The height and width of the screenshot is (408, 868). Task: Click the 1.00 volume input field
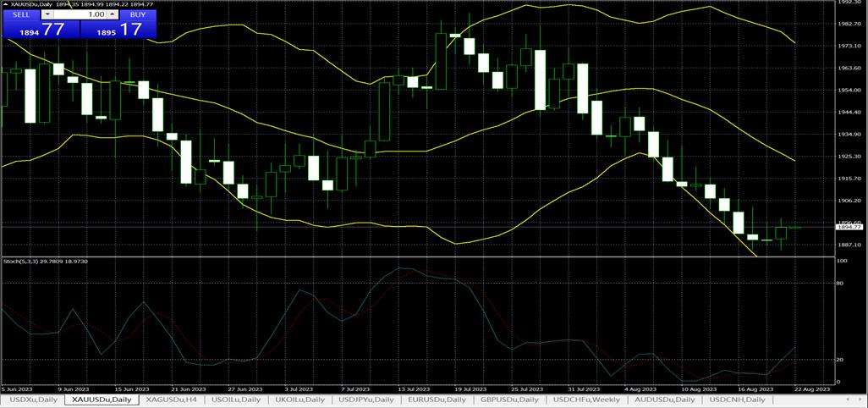tap(80, 14)
